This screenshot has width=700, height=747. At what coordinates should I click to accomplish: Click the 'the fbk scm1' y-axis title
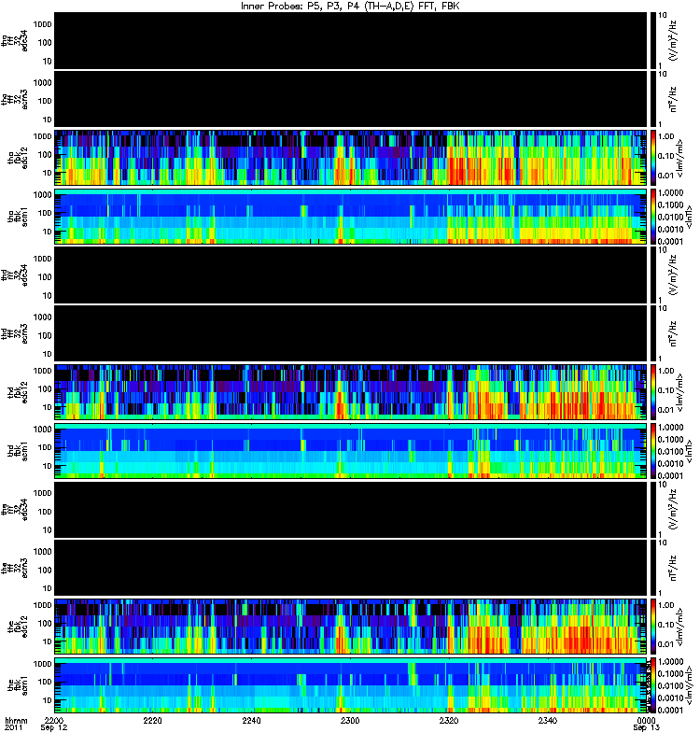[18, 685]
